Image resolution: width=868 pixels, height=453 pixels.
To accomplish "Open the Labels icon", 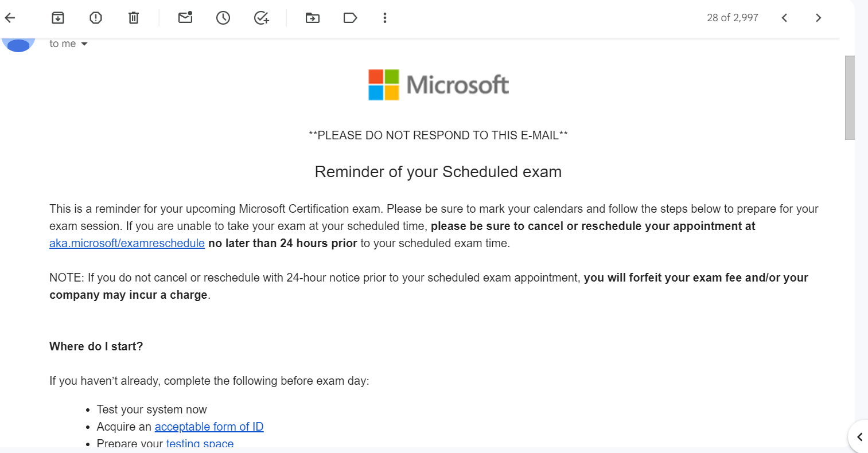I will [351, 18].
